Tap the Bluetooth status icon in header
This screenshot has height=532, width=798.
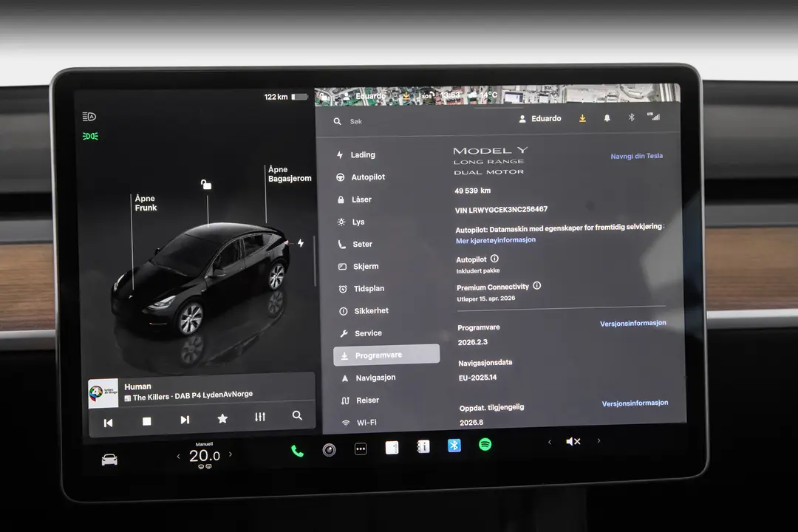click(631, 117)
